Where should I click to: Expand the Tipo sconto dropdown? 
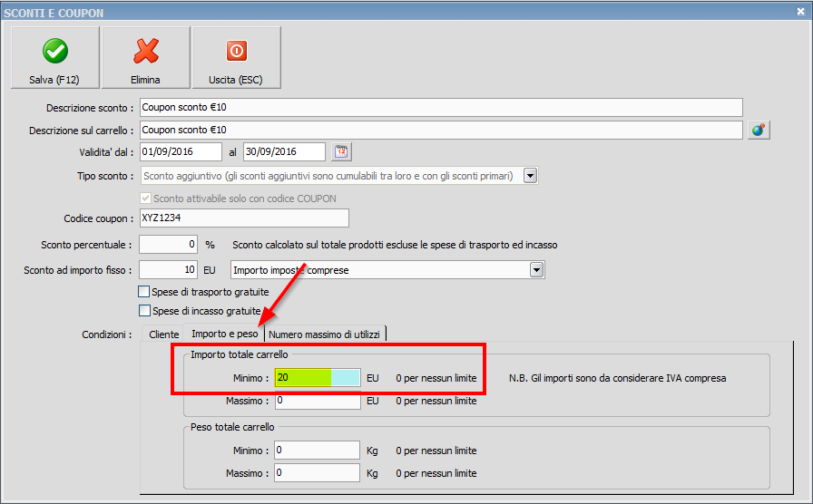click(531, 176)
